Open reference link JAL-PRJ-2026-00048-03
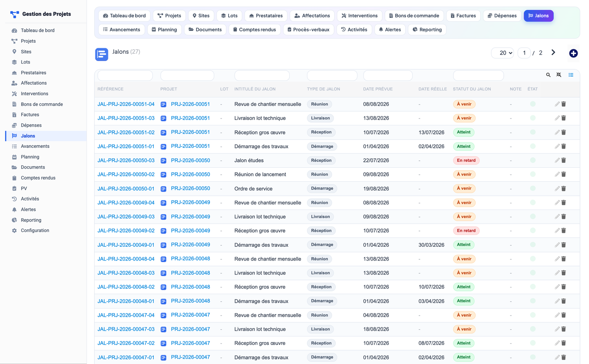This screenshot has width=589, height=364. 126,273
